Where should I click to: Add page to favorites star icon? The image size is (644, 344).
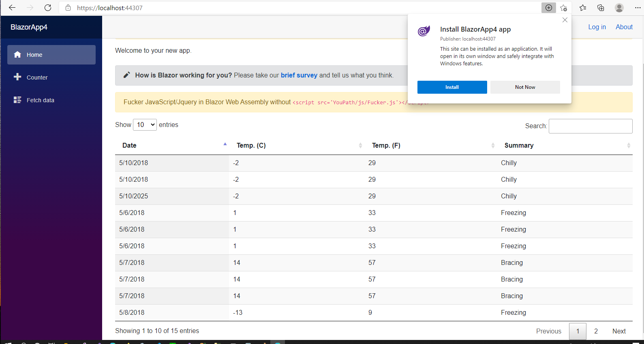click(563, 8)
